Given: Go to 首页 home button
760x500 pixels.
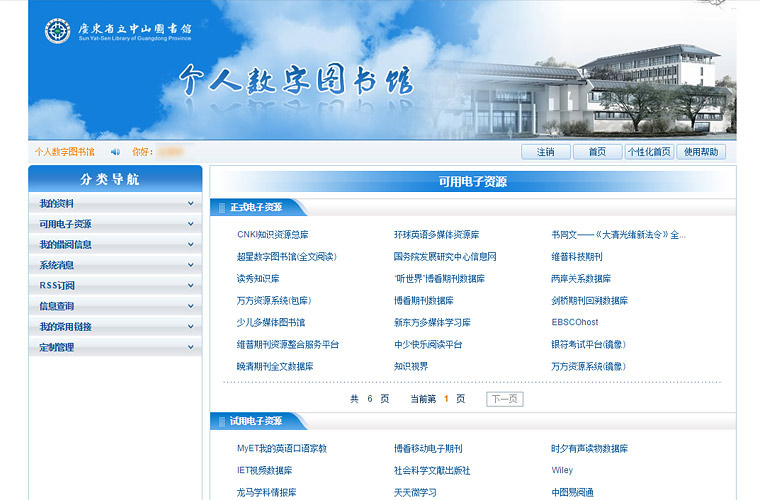Looking at the screenshot, I should tap(597, 152).
